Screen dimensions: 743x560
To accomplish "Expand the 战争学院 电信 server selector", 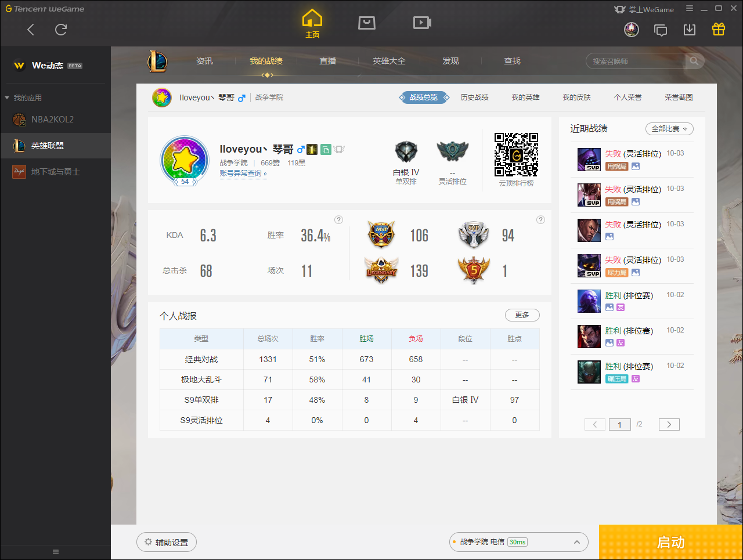I will [519, 542].
